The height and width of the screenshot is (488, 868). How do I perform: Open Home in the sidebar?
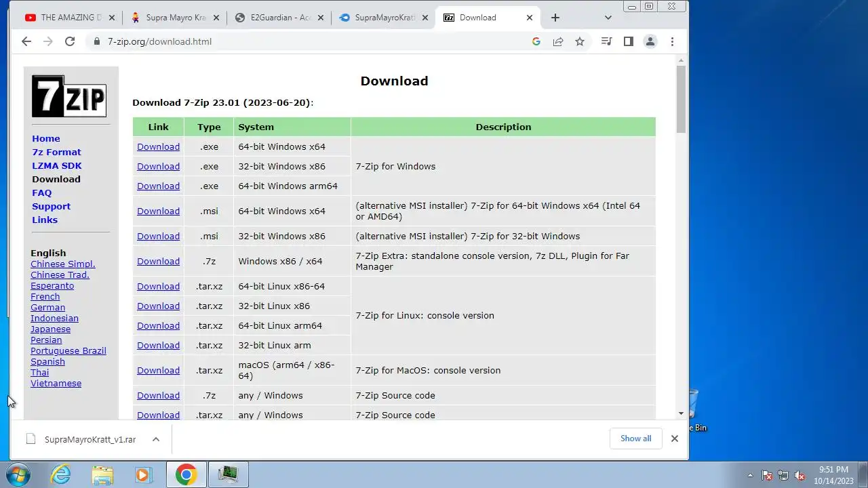(x=46, y=138)
